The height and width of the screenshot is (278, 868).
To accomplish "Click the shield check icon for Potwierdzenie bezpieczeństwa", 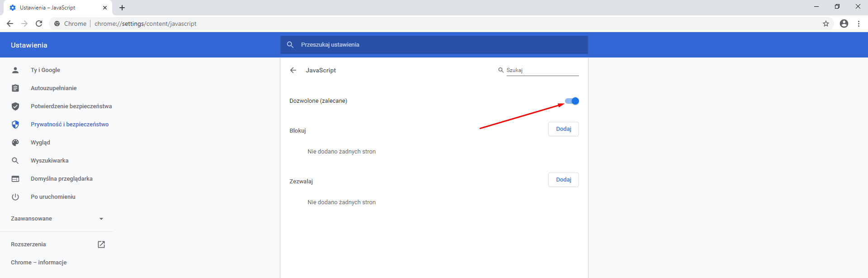I will [x=15, y=106].
